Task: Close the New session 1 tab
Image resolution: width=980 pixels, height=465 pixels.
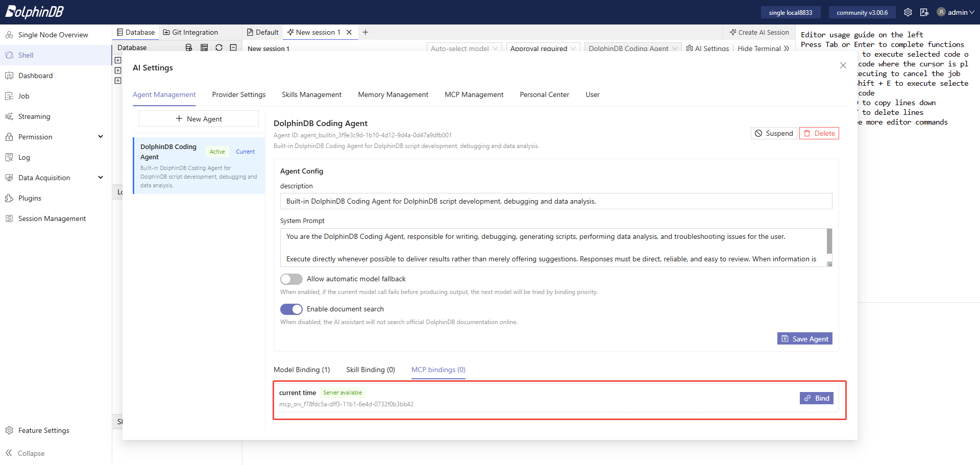Action: click(349, 32)
